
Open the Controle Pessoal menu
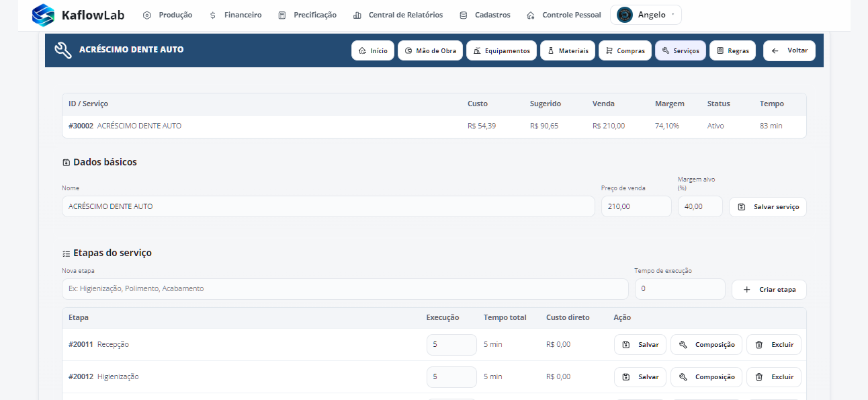tap(564, 15)
